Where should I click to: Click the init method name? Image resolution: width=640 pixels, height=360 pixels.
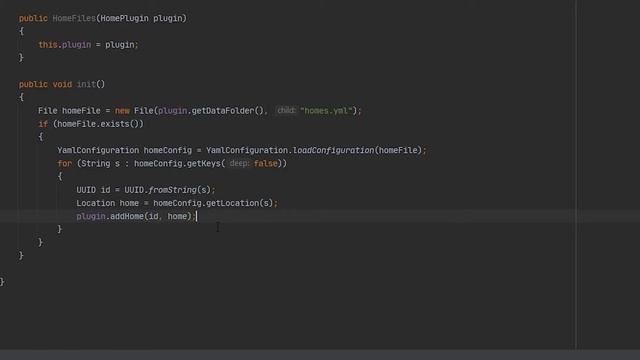(x=86, y=84)
